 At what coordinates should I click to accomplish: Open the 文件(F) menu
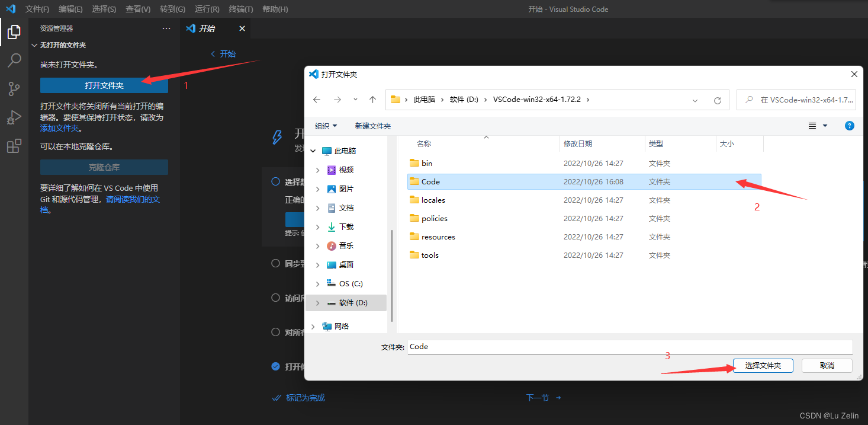(37, 9)
